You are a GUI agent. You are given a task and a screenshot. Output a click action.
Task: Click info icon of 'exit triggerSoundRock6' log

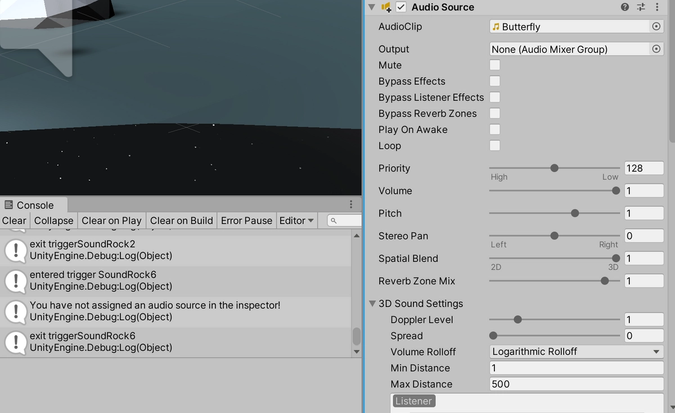point(16,342)
